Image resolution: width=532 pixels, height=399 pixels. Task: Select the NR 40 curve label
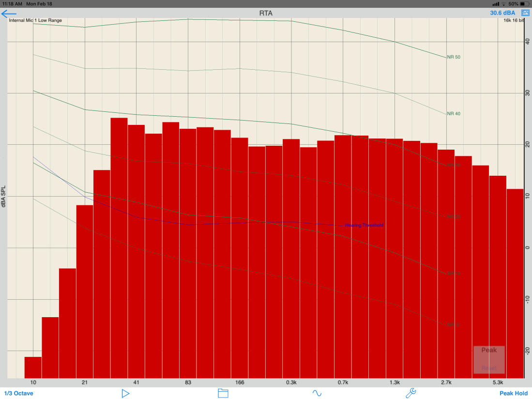454,114
